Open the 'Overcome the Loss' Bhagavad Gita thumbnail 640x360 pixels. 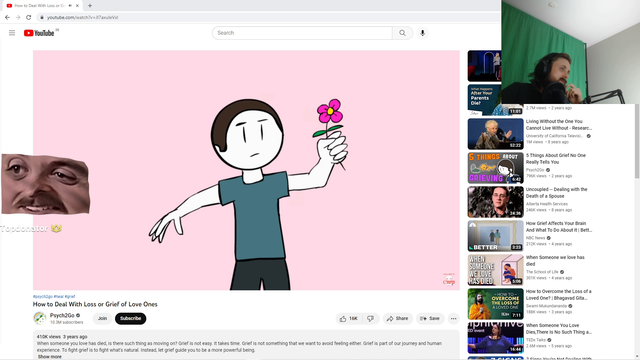click(x=496, y=304)
